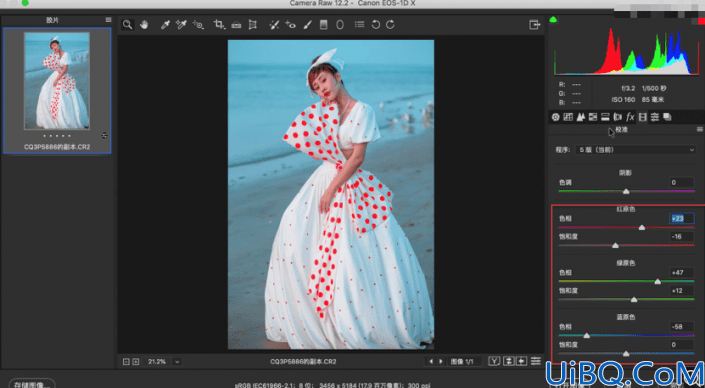The height and width of the screenshot is (388, 705).
Task: Open the Tone Curve panel tab
Action: [x=568, y=117]
